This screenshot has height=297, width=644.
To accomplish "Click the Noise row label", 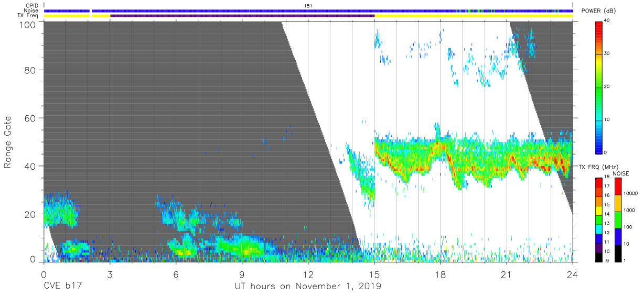I will [31, 10].
